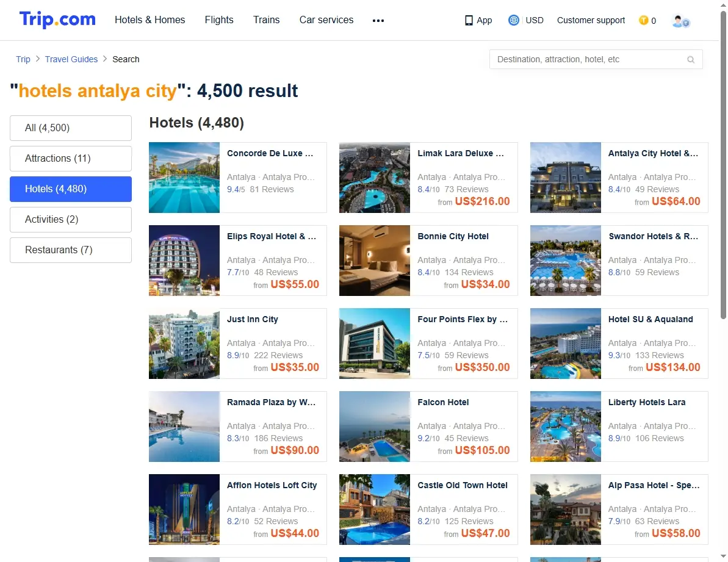Click the scrollbar down arrow
Viewport: 728px width, 562px height.
tap(723, 556)
